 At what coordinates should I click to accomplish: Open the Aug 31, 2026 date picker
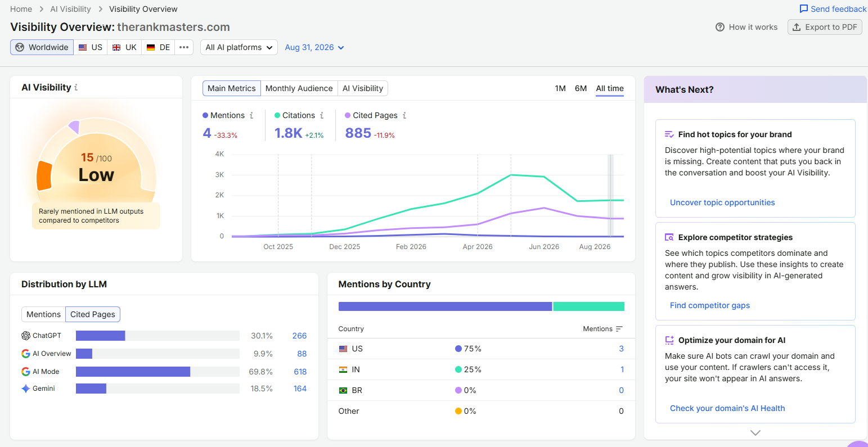(314, 47)
